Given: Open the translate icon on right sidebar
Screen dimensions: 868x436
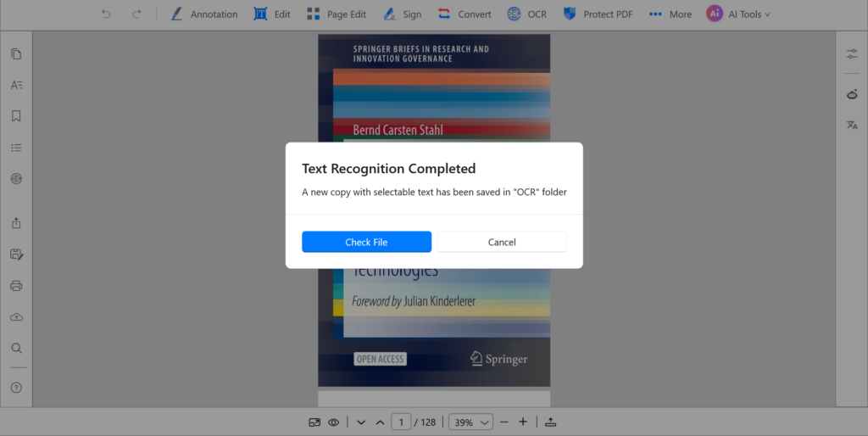Looking at the screenshot, I should point(852,125).
